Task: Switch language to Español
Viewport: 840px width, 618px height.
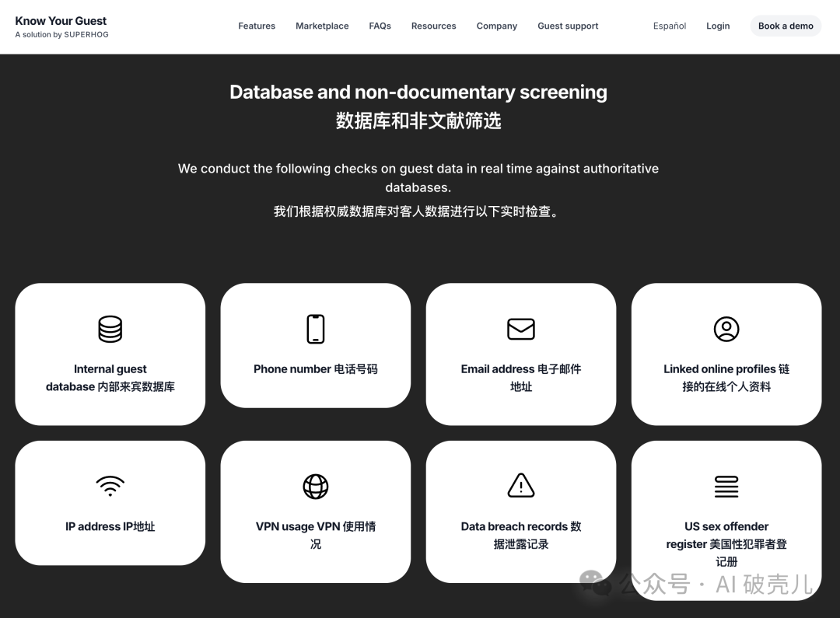Action: point(669,26)
